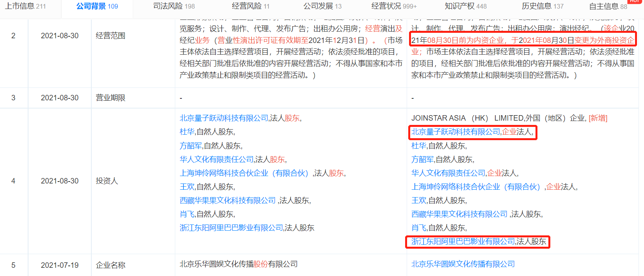Click the 北京乐华圆娱文化传播股份有限公司 name text
Viewport: 644px width, 276px height.
(x=238, y=264)
